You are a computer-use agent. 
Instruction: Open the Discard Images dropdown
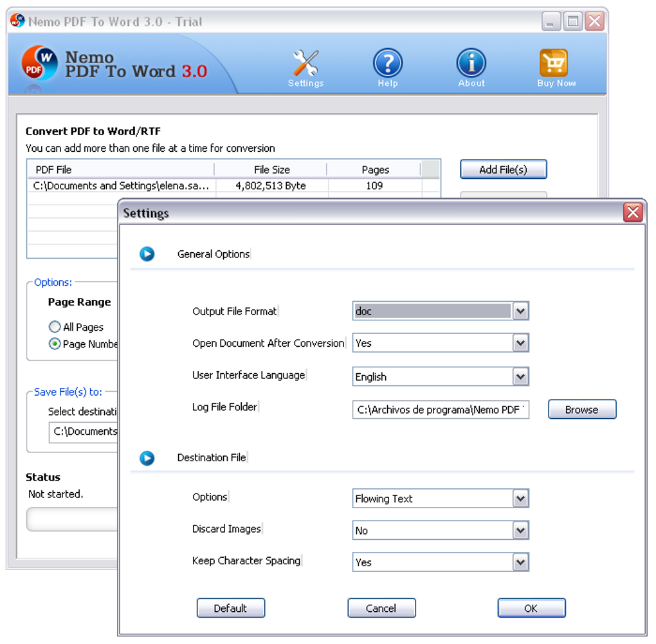[x=520, y=531]
